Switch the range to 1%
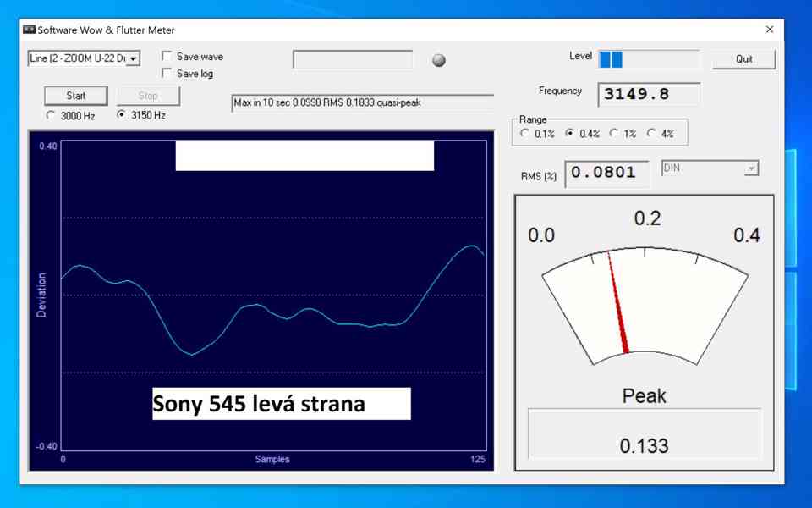Screen dimensions: 812x508 (614, 134)
